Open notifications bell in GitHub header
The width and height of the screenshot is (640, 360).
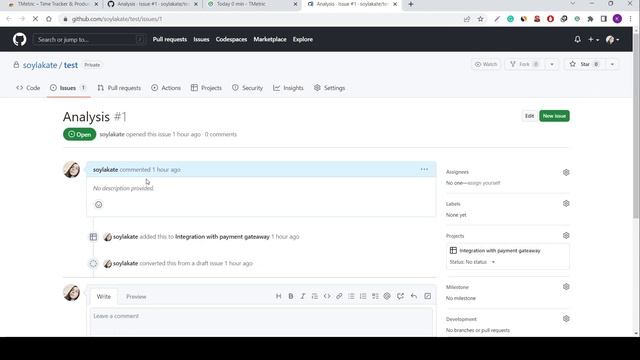pyautogui.click(x=577, y=39)
